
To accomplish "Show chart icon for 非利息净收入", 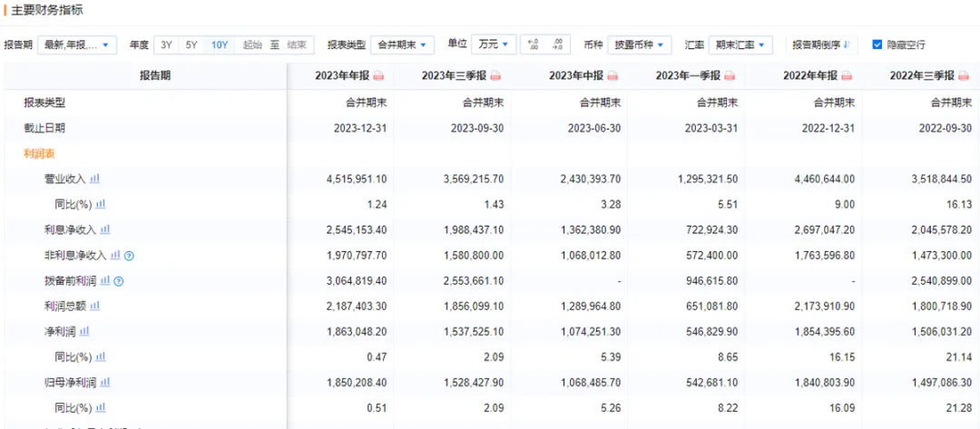I will tap(115, 255).
